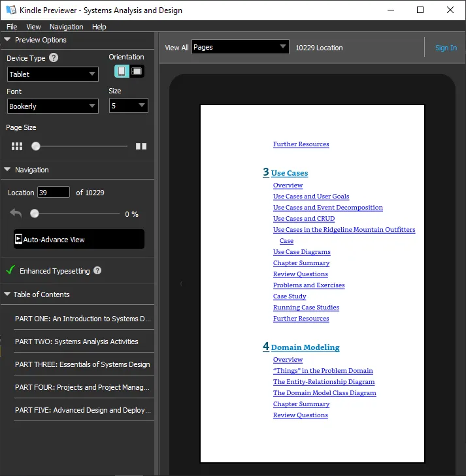The height and width of the screenshot is (476, 466).
Task: Follow Review Questions link under Domain Modeling
Action: (300, 415)
